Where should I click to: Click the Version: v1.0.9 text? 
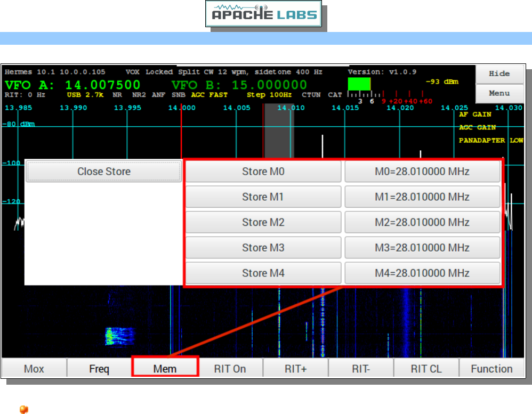382,72
